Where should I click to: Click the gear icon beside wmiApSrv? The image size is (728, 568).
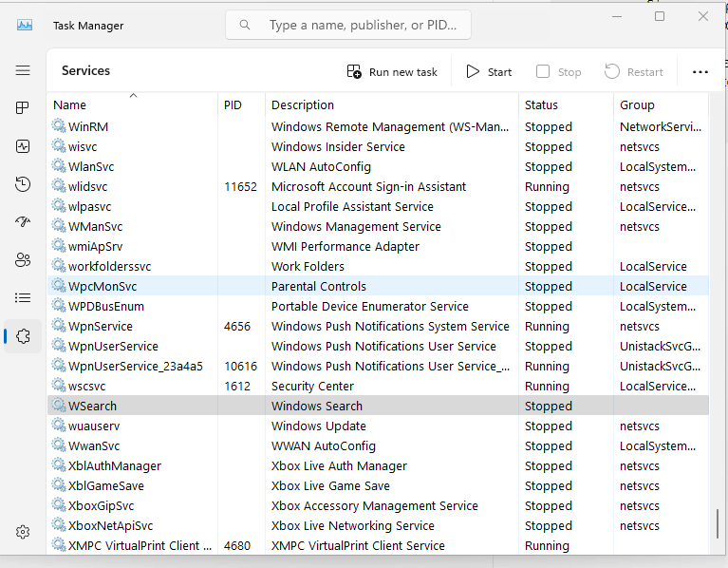(x=59, y=246)
